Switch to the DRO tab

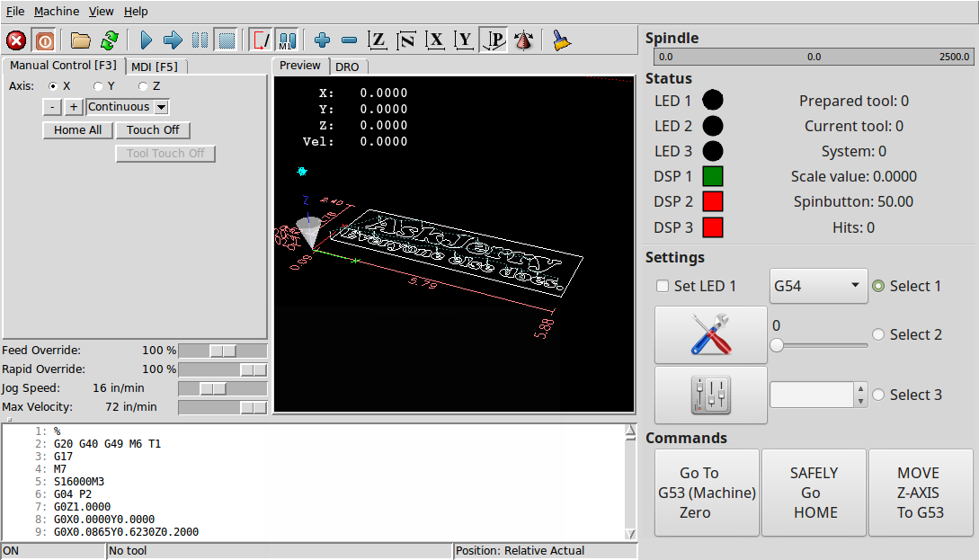pos(347,67)
